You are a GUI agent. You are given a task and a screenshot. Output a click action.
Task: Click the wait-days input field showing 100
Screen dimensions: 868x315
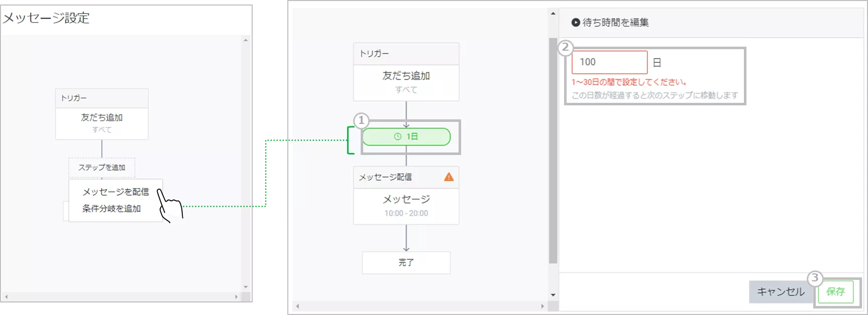(x=609, y=62)
